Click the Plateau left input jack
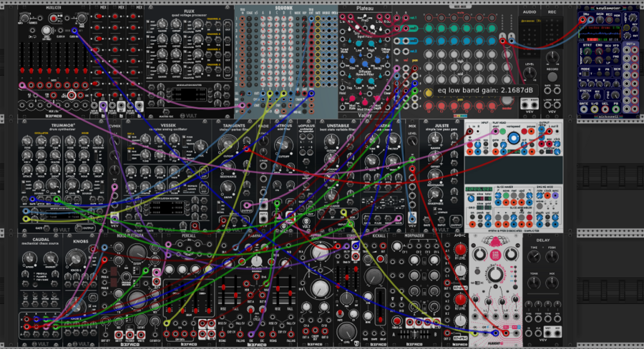The width and height of the screenshot is (644, 349). point(343,17)
